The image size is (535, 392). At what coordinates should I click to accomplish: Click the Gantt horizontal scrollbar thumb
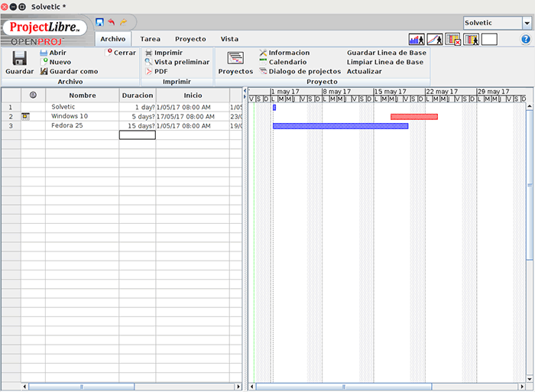click(344, 387)
